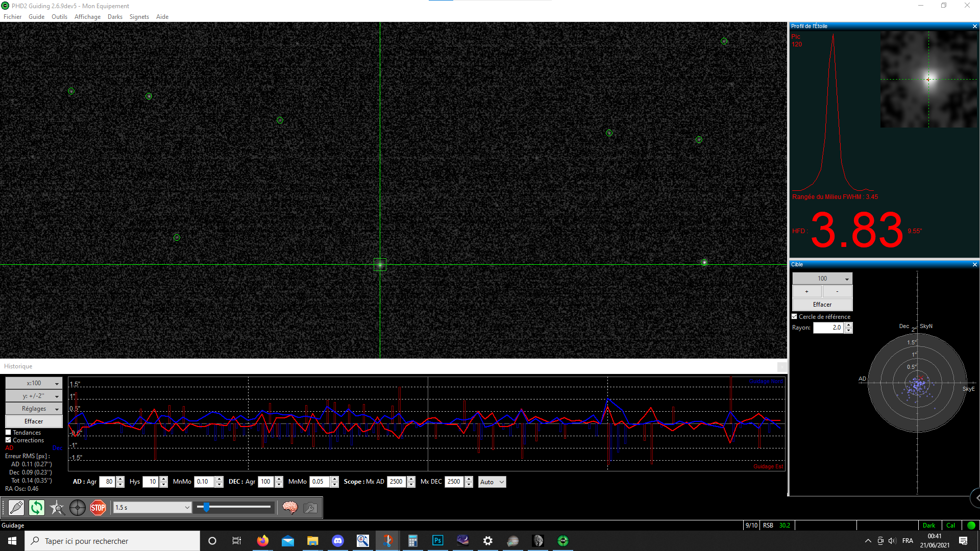Viewport: 980px width, 551px height.
Task: Open the 100 dropdown in Cible panel
Action: tap(822, 279)
